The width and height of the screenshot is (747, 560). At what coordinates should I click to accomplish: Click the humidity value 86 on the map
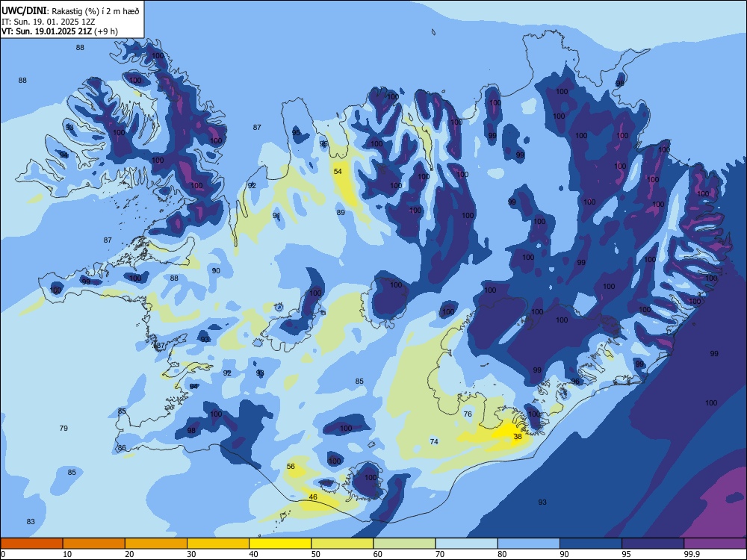point(122,448)
